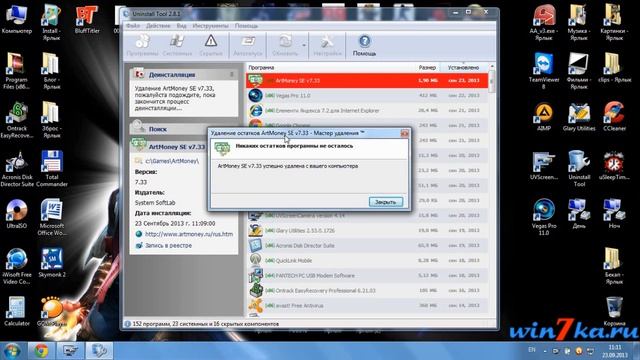Expand the arrow beside Обновить
640x360 pixels.
304,45
